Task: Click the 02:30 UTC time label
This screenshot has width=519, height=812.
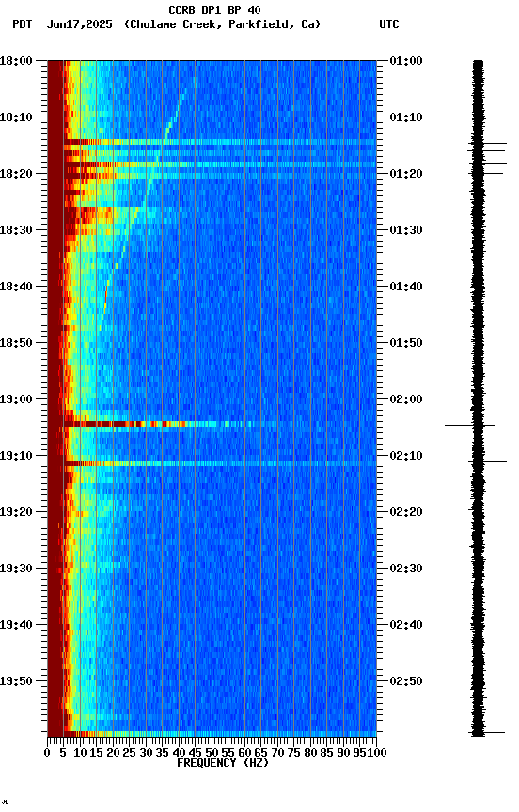Action: (x=406, y=570)
